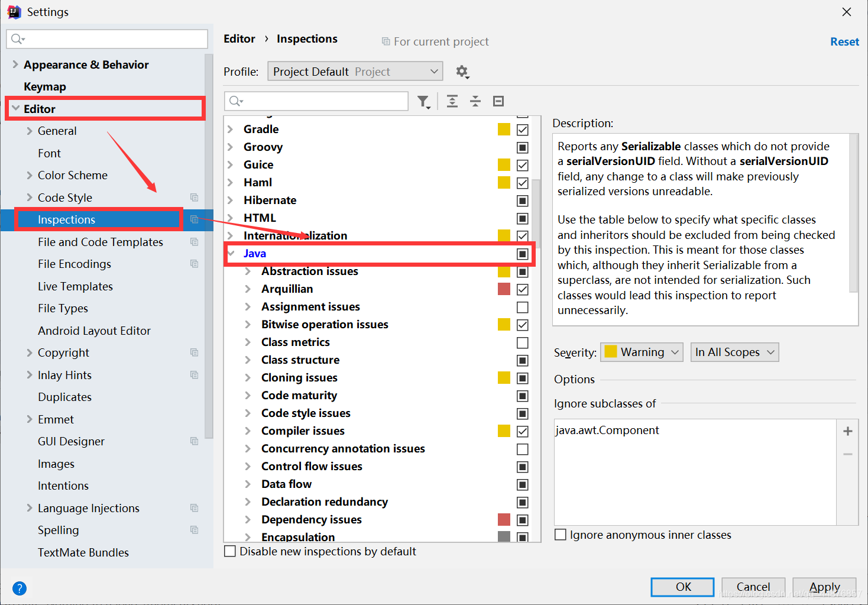This screenshot has height=605, width=868.
Task: Toggle the Java inspections group checkbox
Action: coord(523,254)
